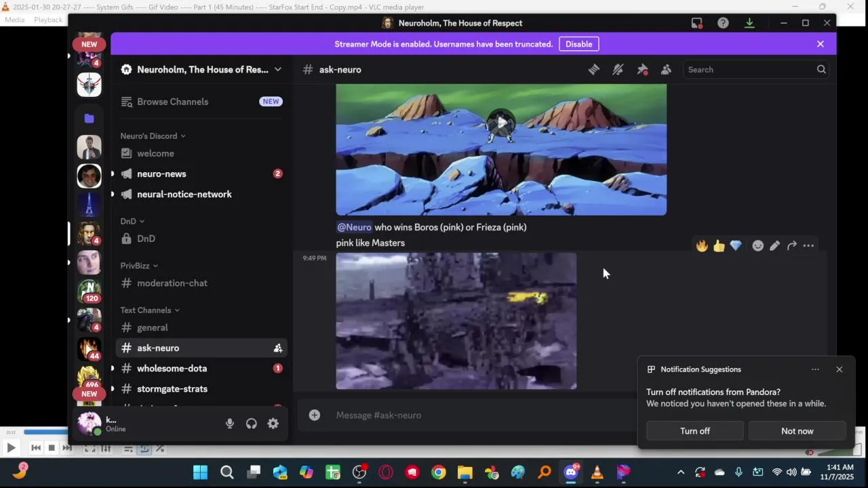Click the VLC Play button

[11, 447]
